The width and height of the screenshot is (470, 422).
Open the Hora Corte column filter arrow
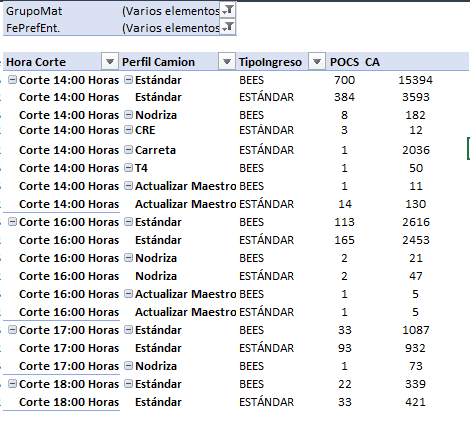[x=110, y=62]
